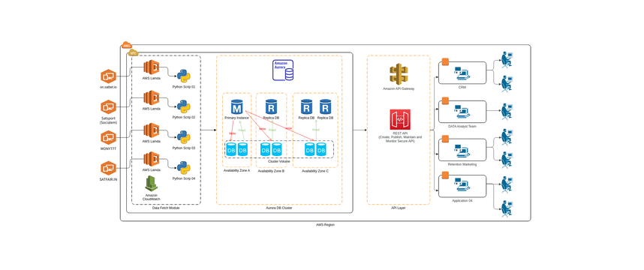Click the on.satbet.io source hexagon icon
Screen dimensions: 644x270
[x=108, y=76]
